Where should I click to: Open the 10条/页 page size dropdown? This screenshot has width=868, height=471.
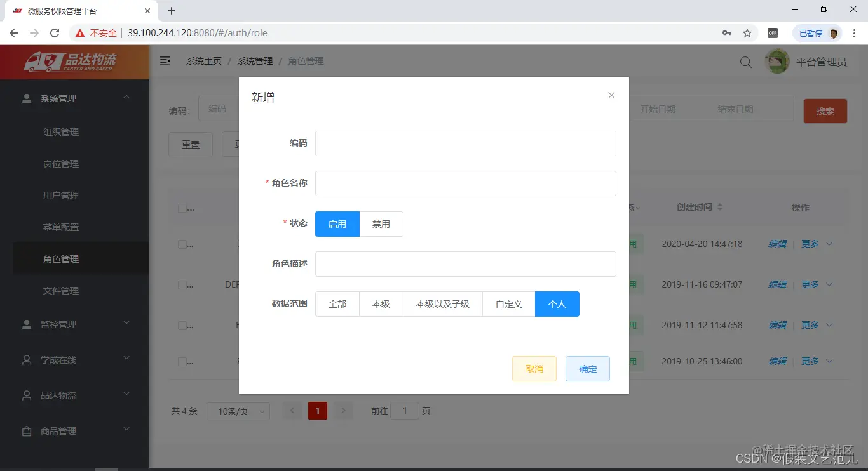click(238, 411)
